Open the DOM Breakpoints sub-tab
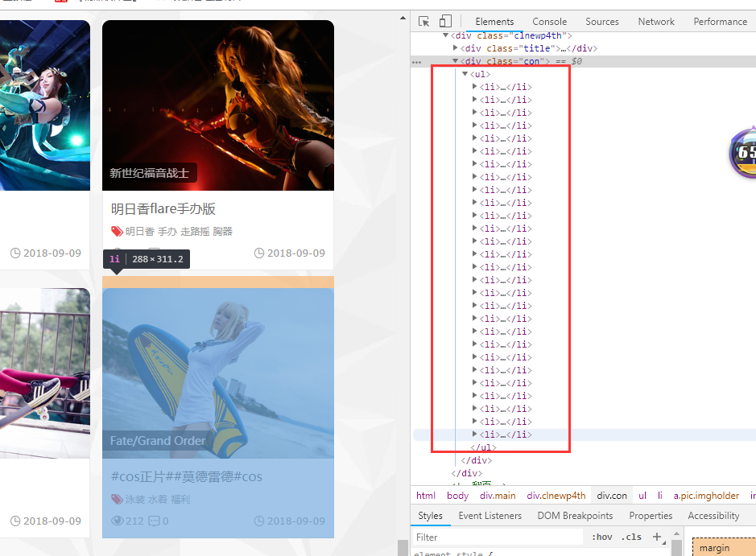The width and height of the screenshot is (756, 556). click(575, 516)
